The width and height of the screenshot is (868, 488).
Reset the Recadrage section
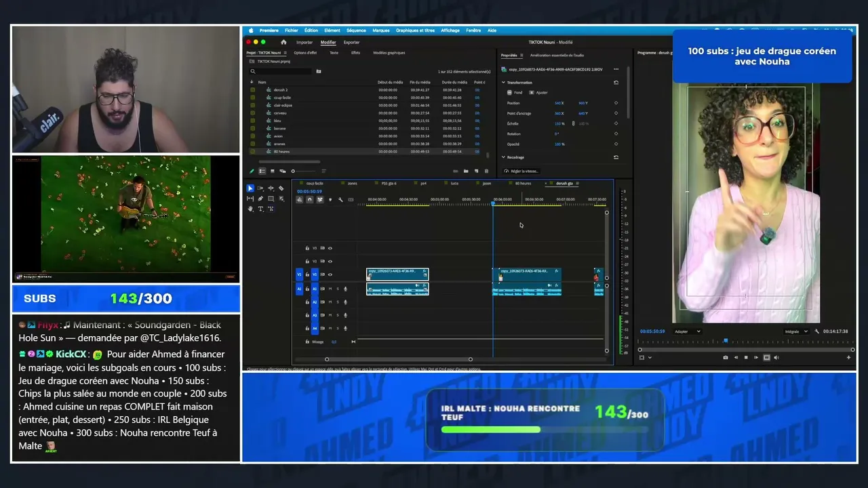click(616, 157)
